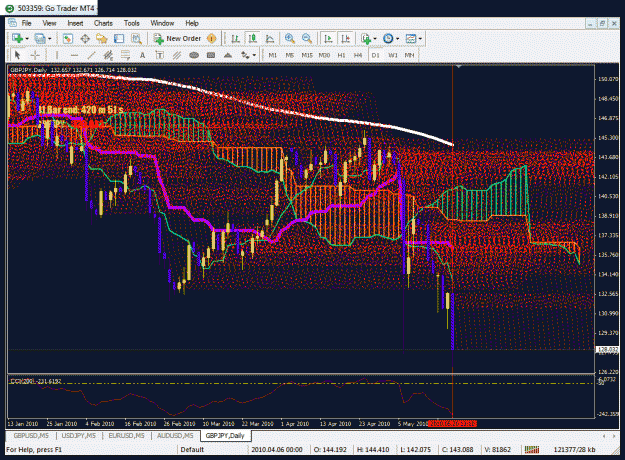Click the Default profile in status bar
This screenshot has width=625, height=460.
(x=192, y=450)
